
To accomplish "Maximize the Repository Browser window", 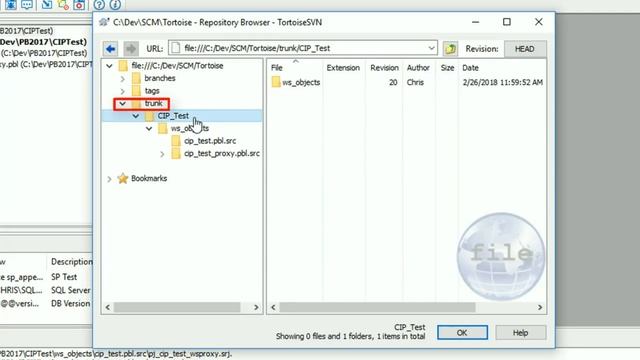I will (507, 22).
